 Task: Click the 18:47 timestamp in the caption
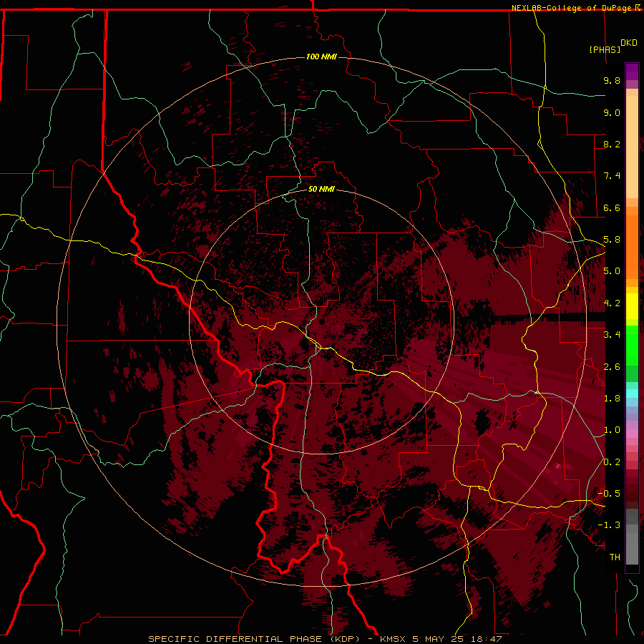pos(487,639)
